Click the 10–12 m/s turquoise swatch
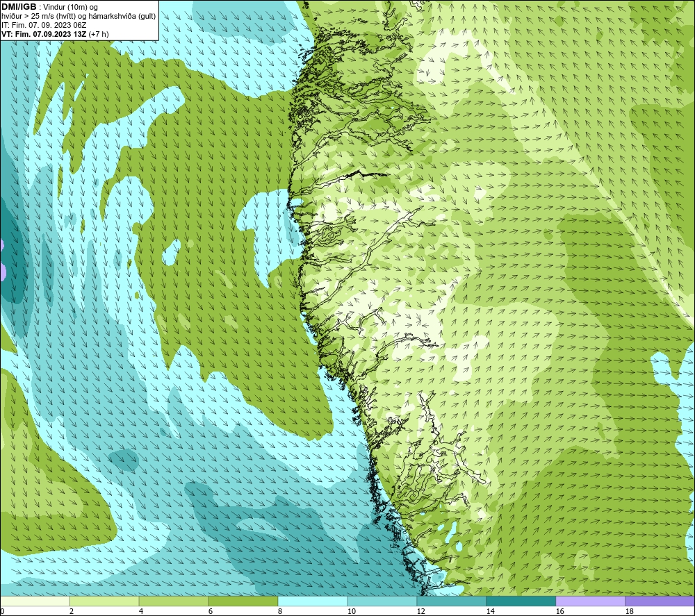 click(x=382, y=601)
